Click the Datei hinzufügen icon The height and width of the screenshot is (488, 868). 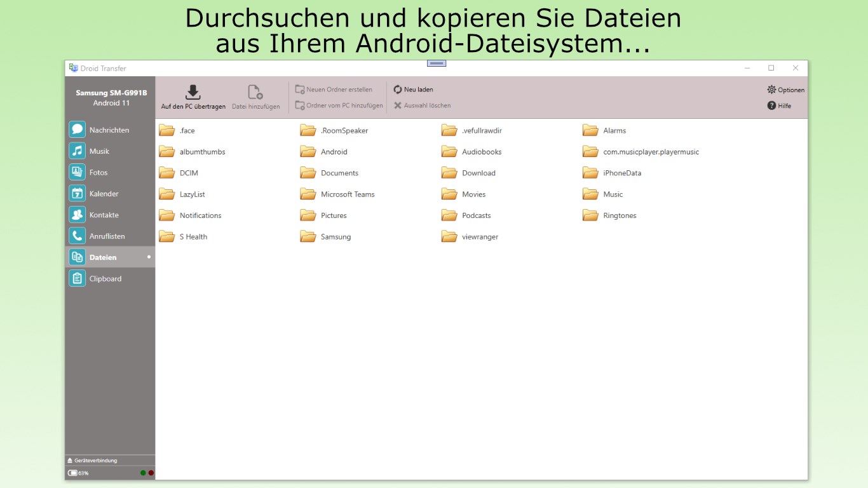255,92
